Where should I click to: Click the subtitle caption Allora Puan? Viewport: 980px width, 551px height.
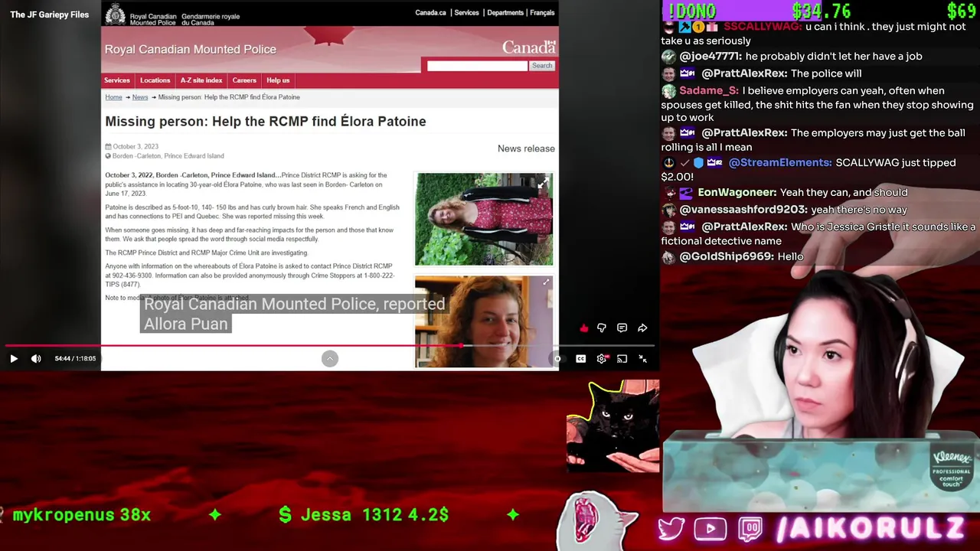point(186,324)
